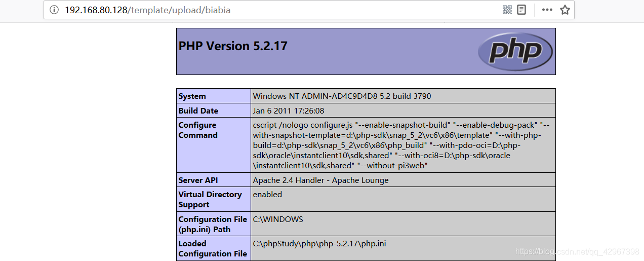Click the Build Date label
Screen dimensions: 644x261
[198, 110]
